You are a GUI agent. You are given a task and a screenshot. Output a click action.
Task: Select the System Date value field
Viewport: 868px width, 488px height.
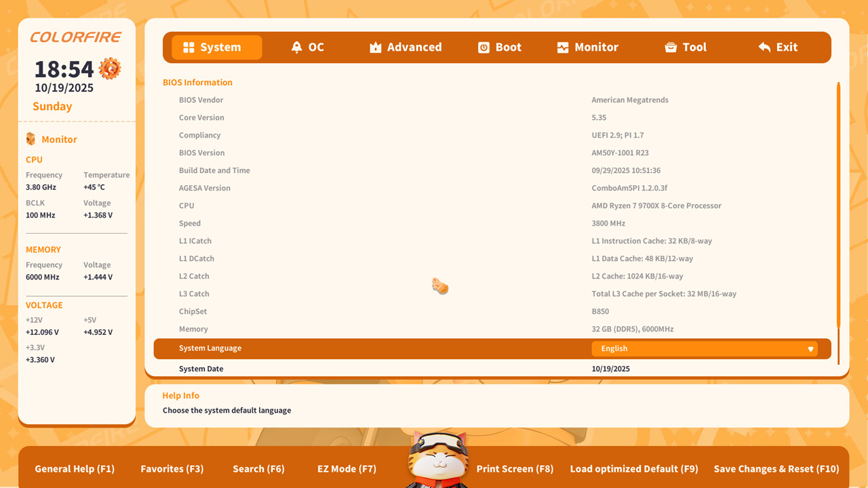(x=610, y=369)
